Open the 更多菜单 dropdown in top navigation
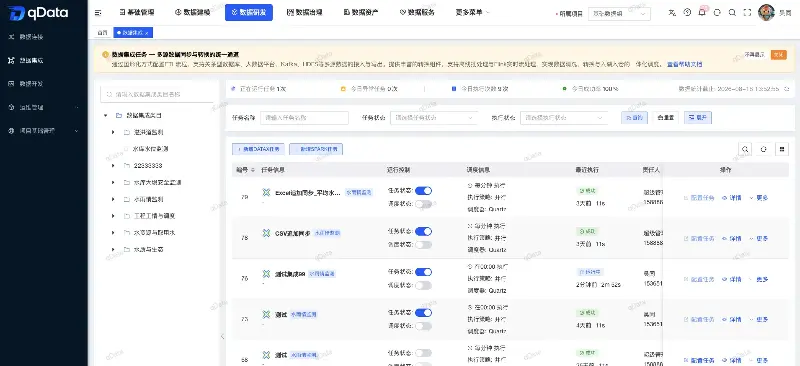This screenshot has height=366, width=800. (472, 13)
